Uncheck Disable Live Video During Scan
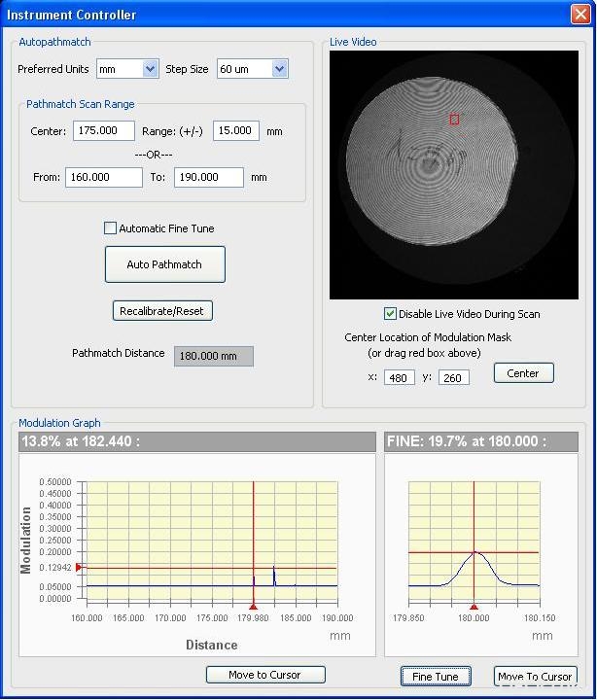This screenshot has width=597, height=700. coord(390,314)
